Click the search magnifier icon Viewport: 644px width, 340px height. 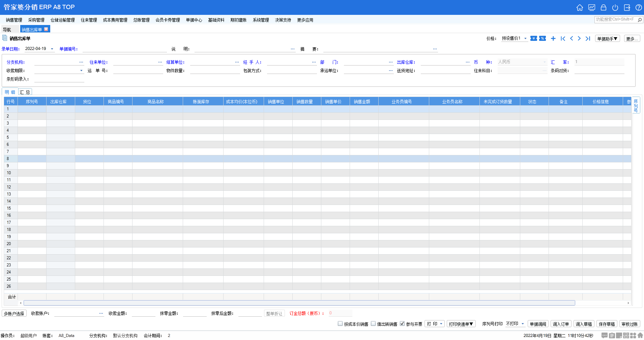640,20
